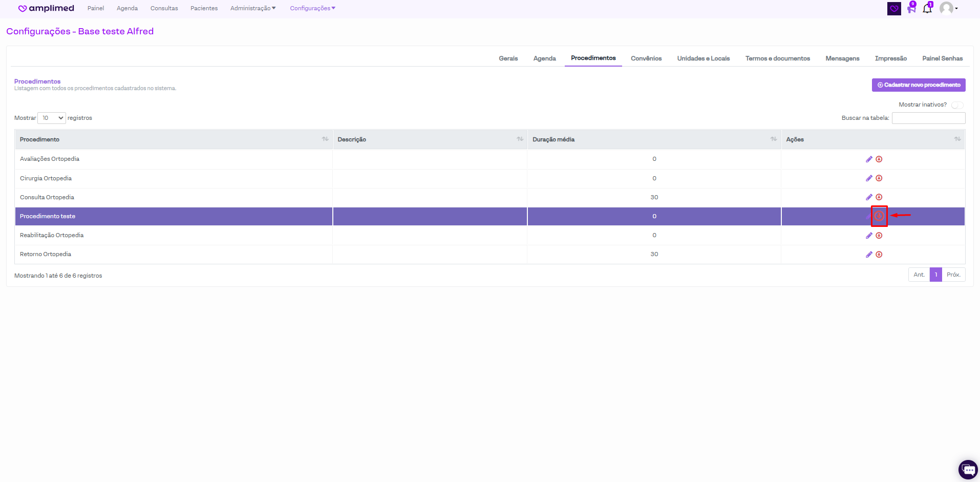Open the megaphone announcements icon
This screenshot has width=980, height=482.
(x=911, y=9)
